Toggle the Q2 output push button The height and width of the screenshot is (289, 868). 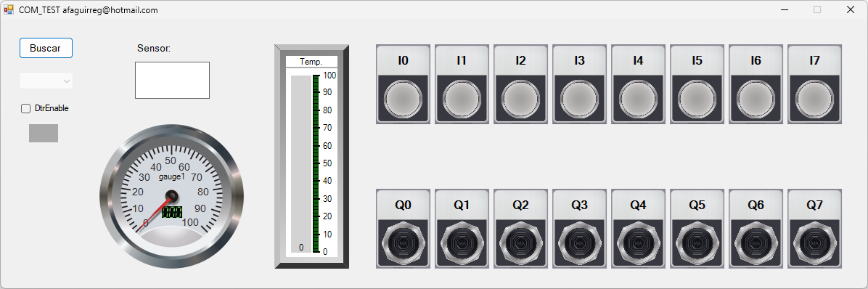(x=520, y=243)
